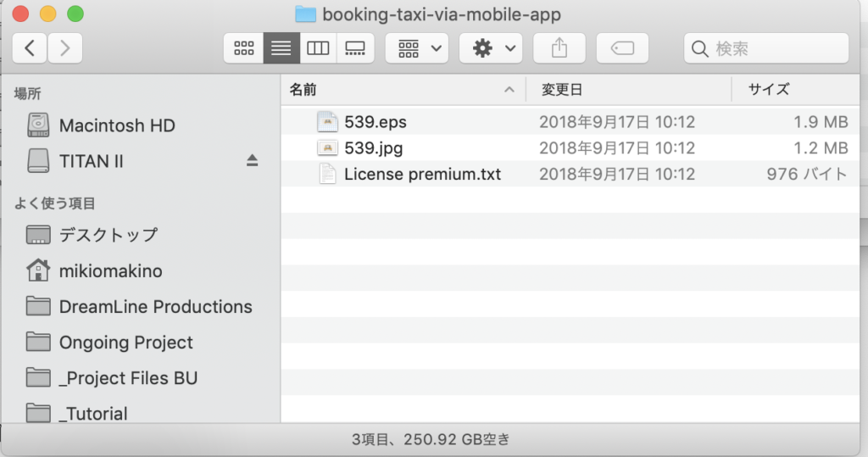Click the TITAN II drive icon

click(38, 161)
